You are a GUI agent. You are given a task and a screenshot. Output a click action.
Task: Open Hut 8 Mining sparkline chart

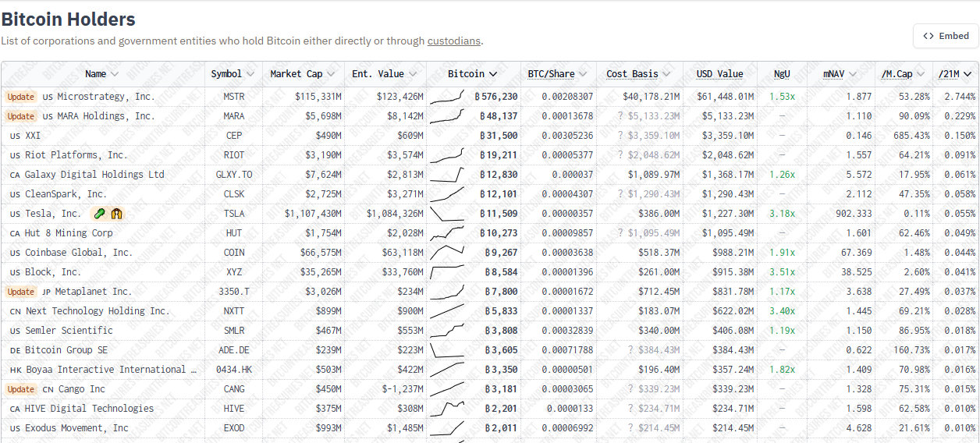pyautogui.click(x=447, y=233)
